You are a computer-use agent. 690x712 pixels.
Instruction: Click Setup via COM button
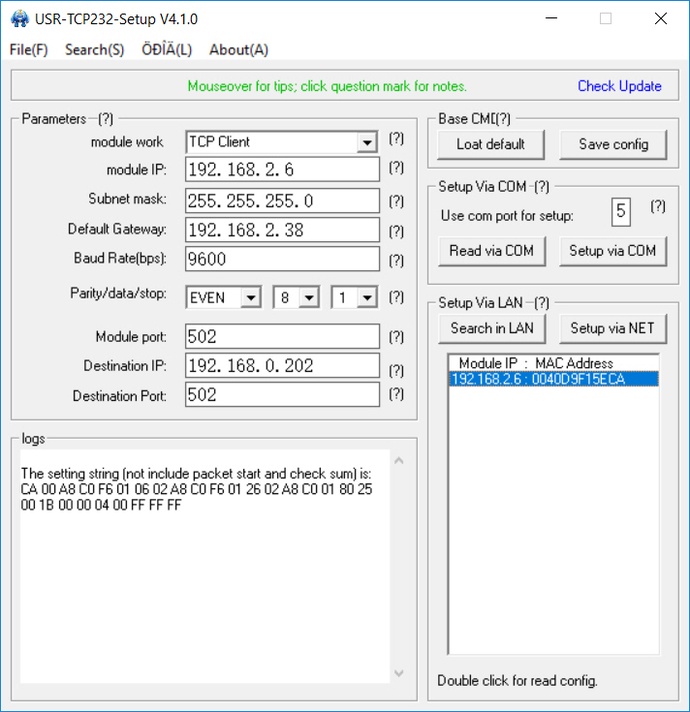pyautogui.click(x=613, y=251)
